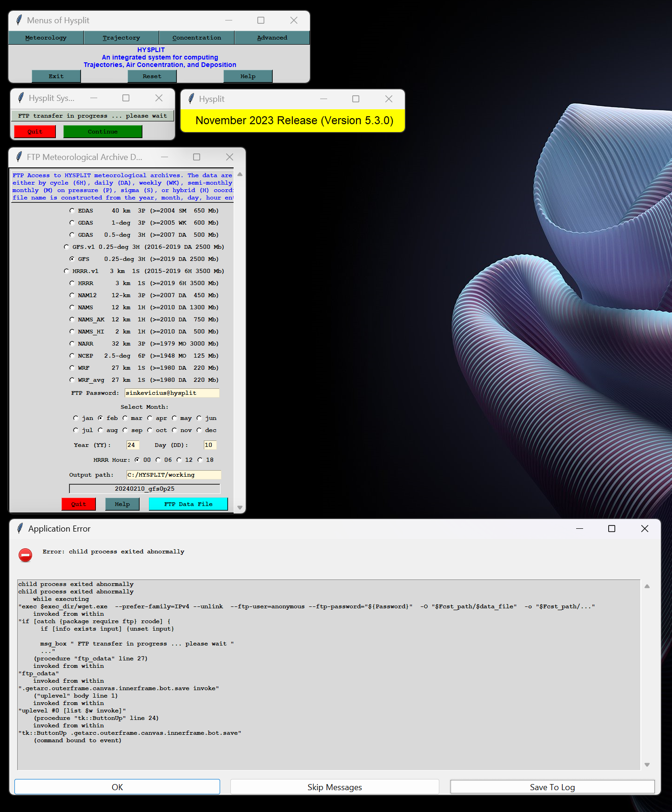Select the NARR 32 km radio button
This screenshot has height=812, width=672.
click(72, 344)
